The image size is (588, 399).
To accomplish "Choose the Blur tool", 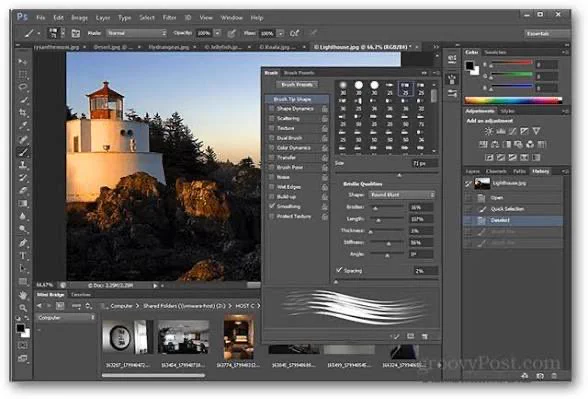I will (x=22, y=216).
